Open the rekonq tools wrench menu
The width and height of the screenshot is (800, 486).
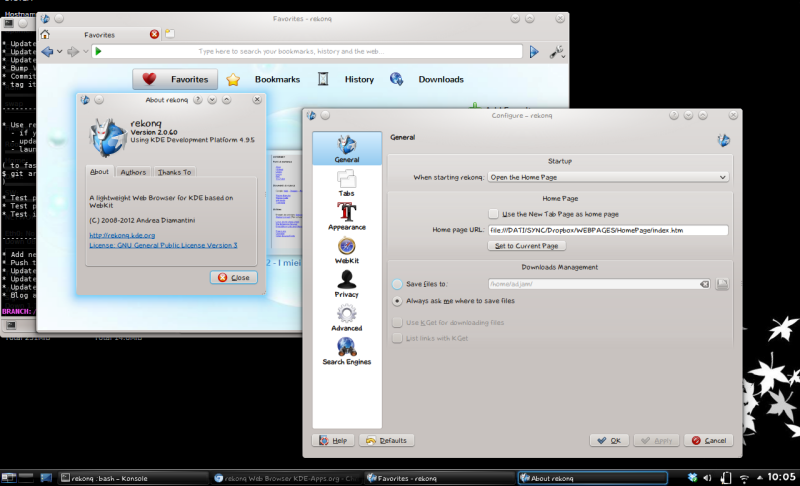pos(556,52)
